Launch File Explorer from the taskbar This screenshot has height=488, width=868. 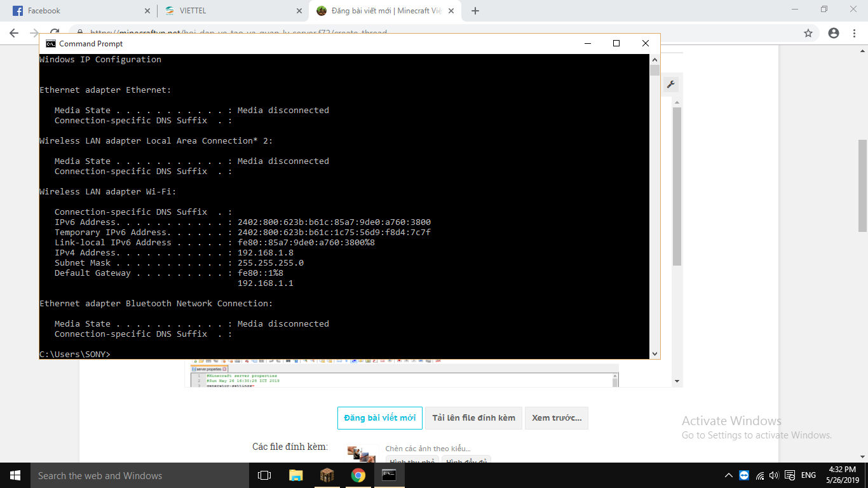[295, 475]
